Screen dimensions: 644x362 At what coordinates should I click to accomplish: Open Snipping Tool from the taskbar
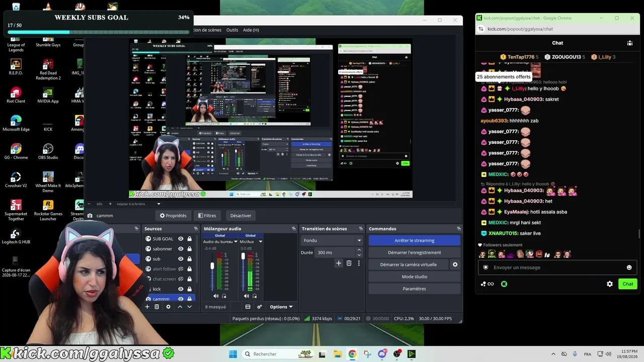tap(367, 354)
